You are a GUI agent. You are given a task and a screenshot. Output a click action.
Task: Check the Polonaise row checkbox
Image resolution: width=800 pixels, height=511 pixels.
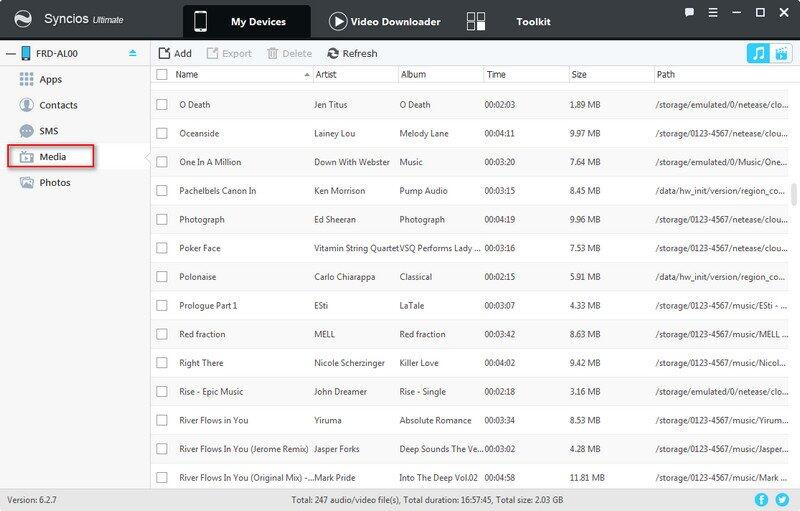162,276
